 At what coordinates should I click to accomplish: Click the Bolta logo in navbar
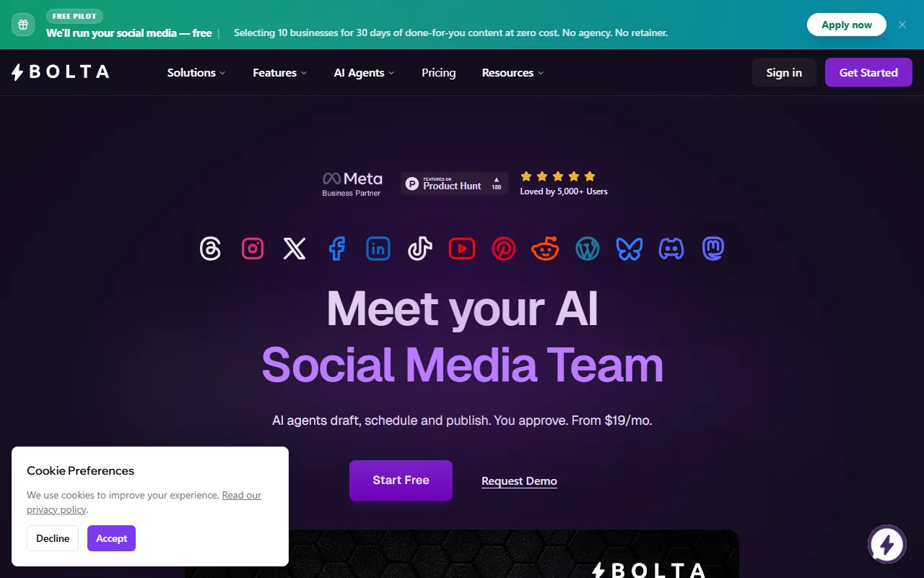tap(61, 72)
